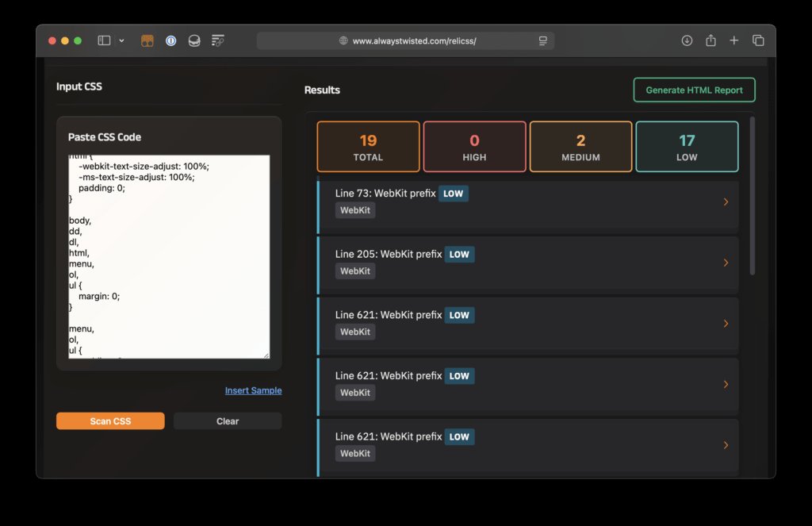Click inside the Paste CSS Code field
The image size is (812, 526).
point(168,254)
